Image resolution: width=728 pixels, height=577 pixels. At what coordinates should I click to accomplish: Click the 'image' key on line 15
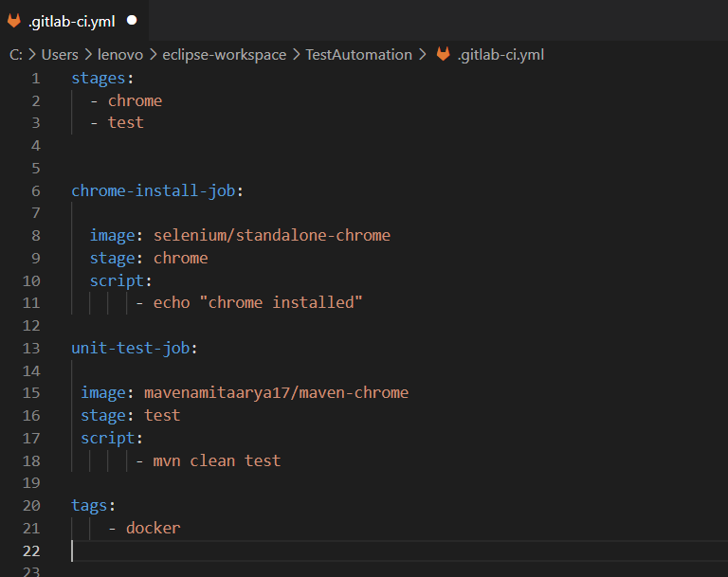tap(103, 392)
